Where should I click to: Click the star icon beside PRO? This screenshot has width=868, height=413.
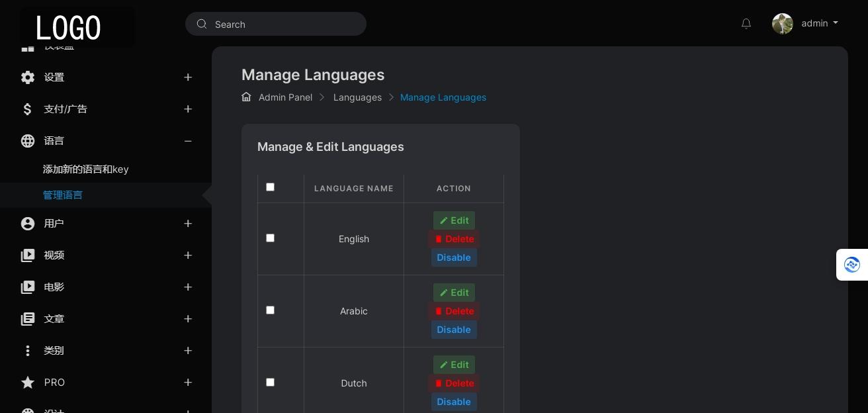(x=28, y=383)
